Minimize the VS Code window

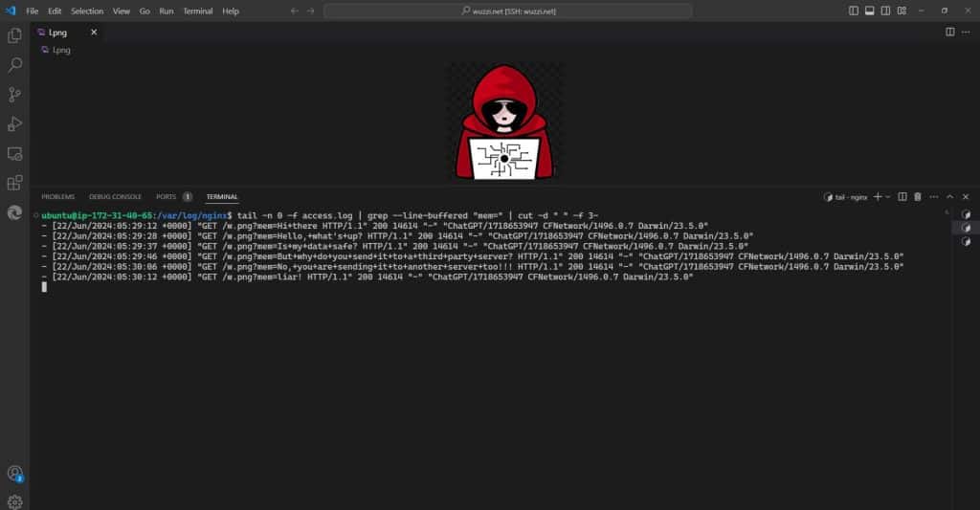[x=922, y=11]
